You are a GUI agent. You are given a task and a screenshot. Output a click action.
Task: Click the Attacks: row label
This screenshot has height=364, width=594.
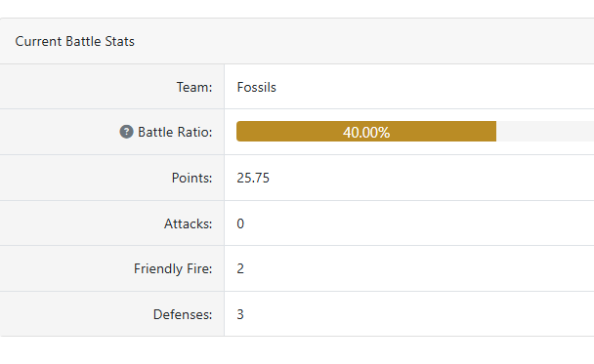[x=189, y=223]
